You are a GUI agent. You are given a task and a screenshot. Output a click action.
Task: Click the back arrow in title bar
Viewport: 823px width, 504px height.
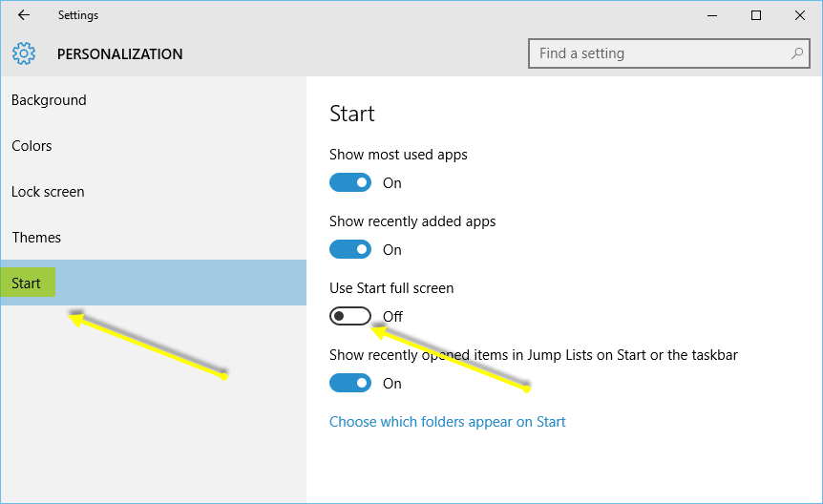24,15
